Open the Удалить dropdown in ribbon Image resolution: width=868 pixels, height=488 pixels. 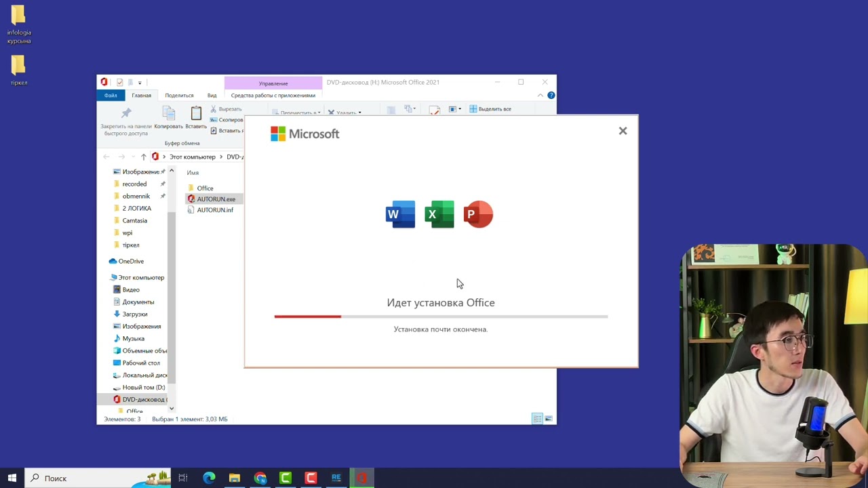pyautogui.click(x=345, y=113)
